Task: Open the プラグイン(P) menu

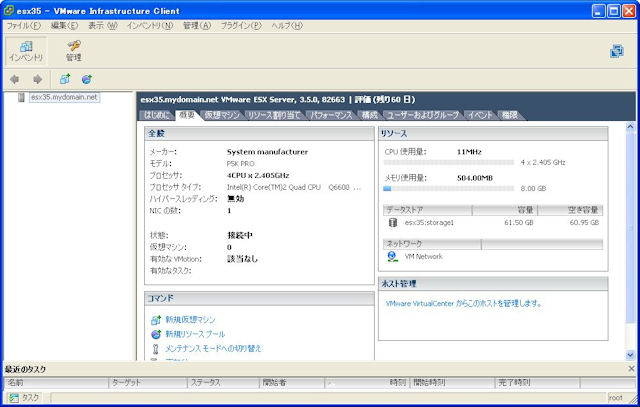Action: [x=241, y=25]
